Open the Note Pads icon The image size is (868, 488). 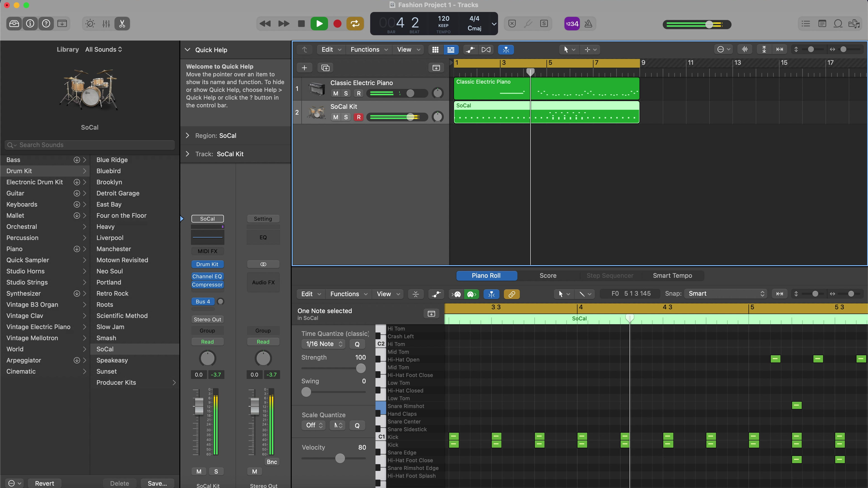coord(822,23)
